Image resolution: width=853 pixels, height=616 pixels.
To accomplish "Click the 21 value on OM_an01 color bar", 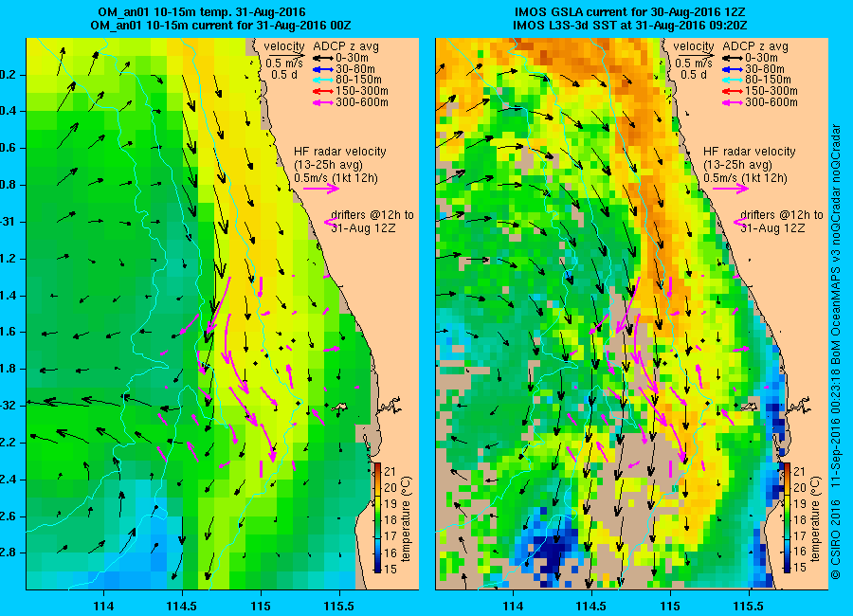I will click(390, 471).
